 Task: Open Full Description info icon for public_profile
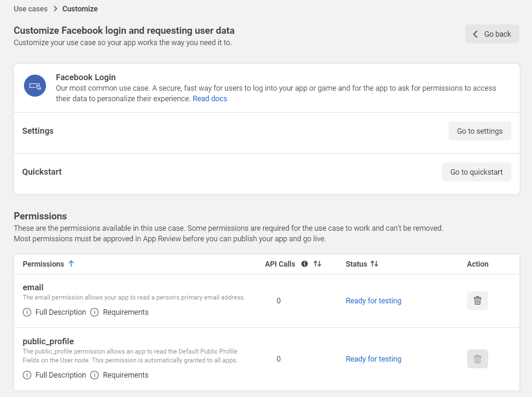tap(27, 375)
